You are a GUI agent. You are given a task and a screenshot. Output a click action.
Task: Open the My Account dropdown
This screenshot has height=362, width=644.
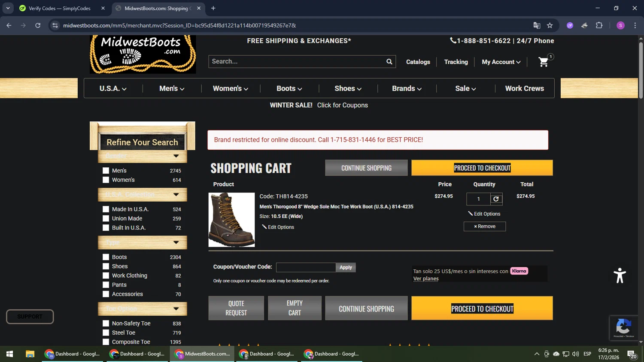tap(501, 62)
